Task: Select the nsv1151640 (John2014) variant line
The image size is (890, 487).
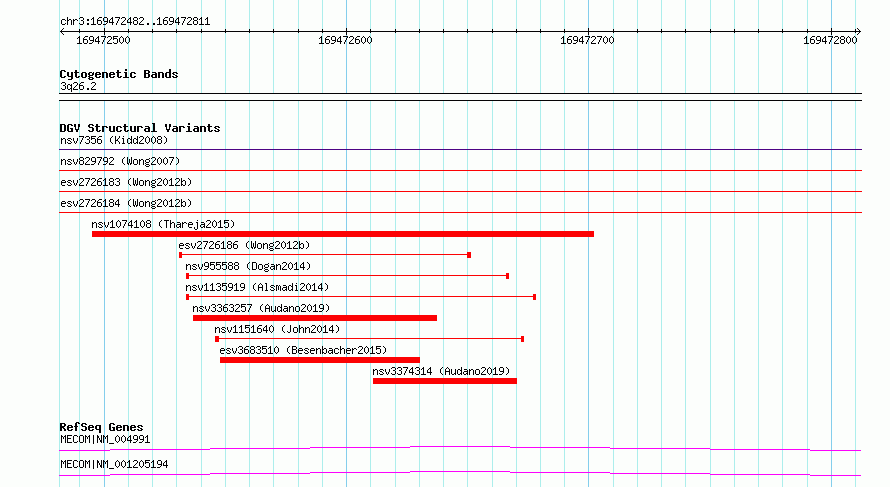Action: click(x=370, y=339)
